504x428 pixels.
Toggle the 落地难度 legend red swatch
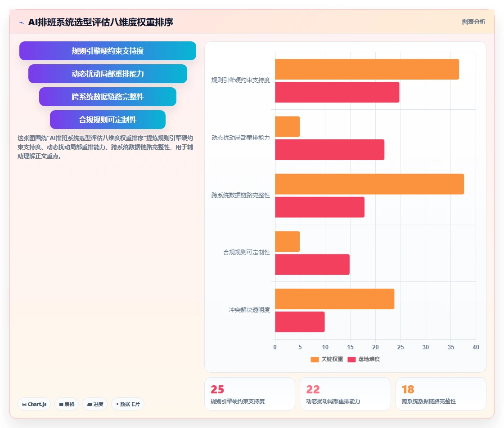[x=351, y=359]
